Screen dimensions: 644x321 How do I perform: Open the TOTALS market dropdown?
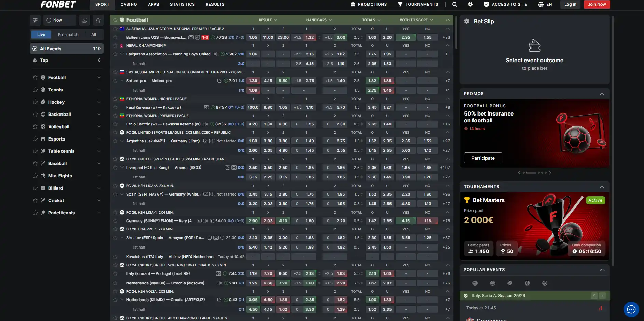tap(371, 20)
